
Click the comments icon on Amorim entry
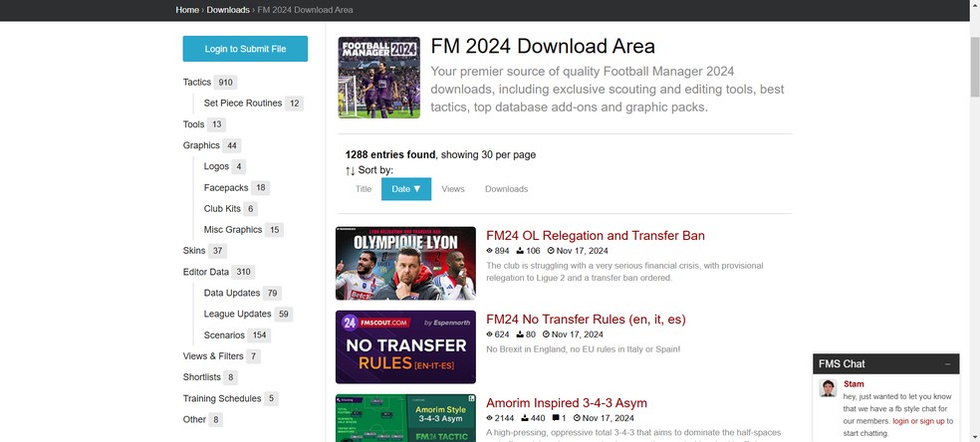pyautogui.click(x=556, y=418)
